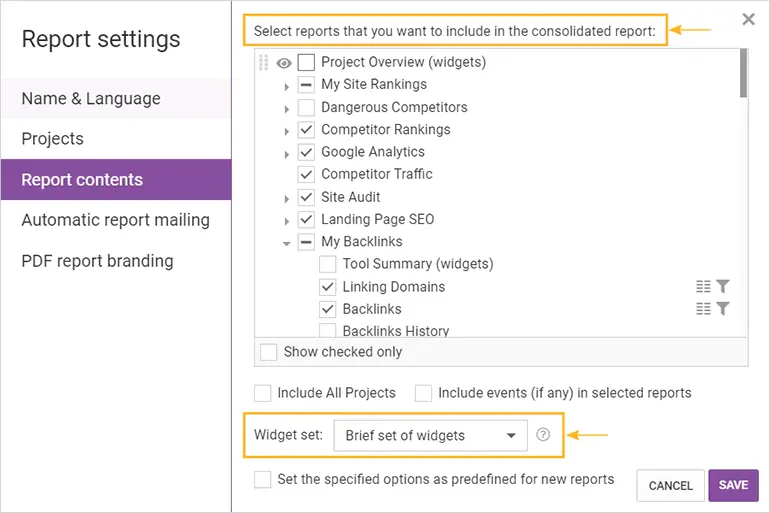This screenshot has width=770, height=513.
Task: Close the Report settings dialog
Action: pos(748,19)
